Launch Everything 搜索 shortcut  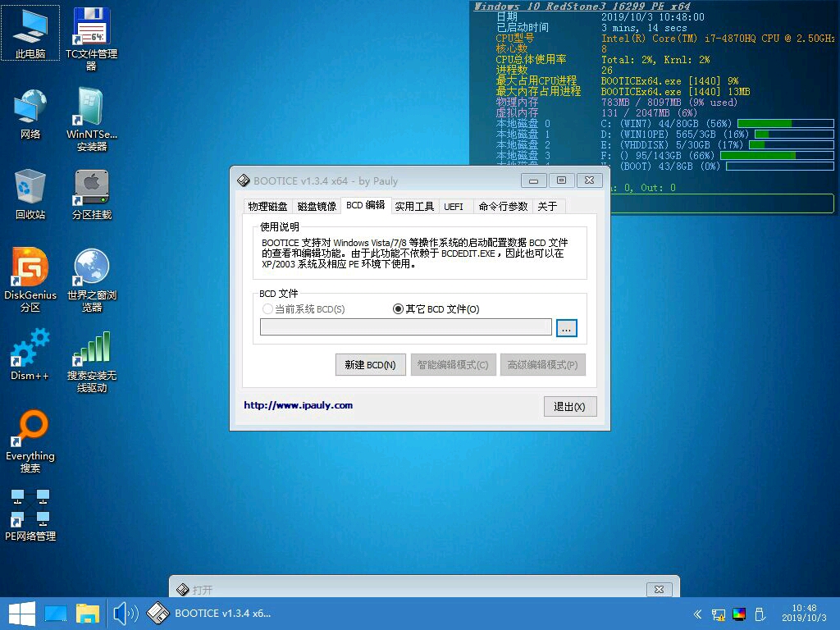30,441
